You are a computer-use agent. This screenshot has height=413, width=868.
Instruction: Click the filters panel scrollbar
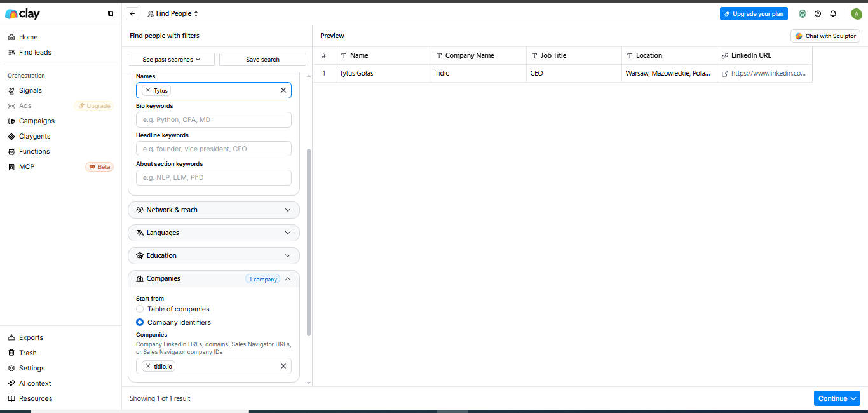pyautogui.click(x=309, y=241)
